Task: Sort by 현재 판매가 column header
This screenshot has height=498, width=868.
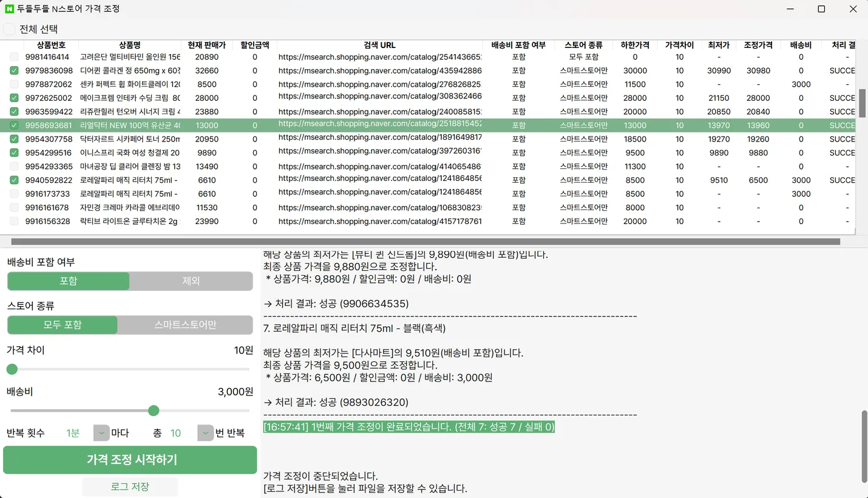Action: click(x=206, y=45)
